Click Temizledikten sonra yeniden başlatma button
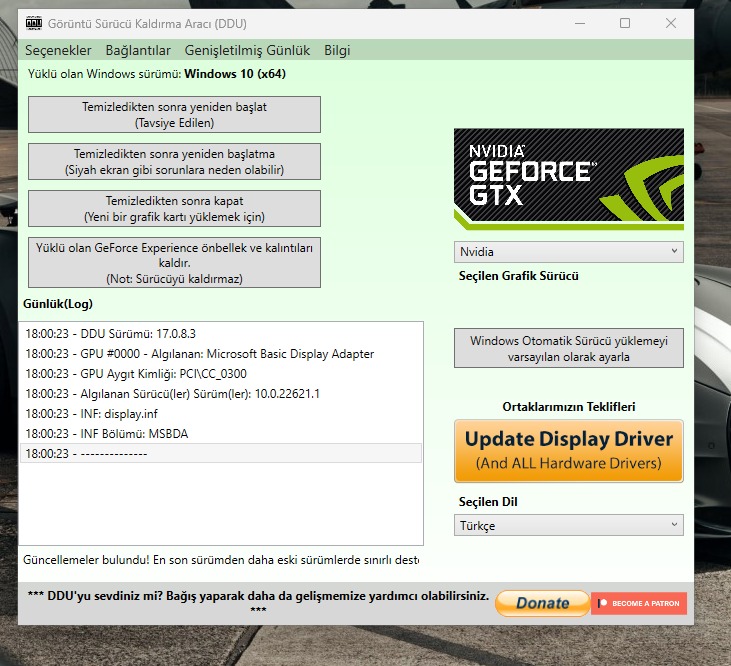The image size is (731, 666). (x=174, y=162)
